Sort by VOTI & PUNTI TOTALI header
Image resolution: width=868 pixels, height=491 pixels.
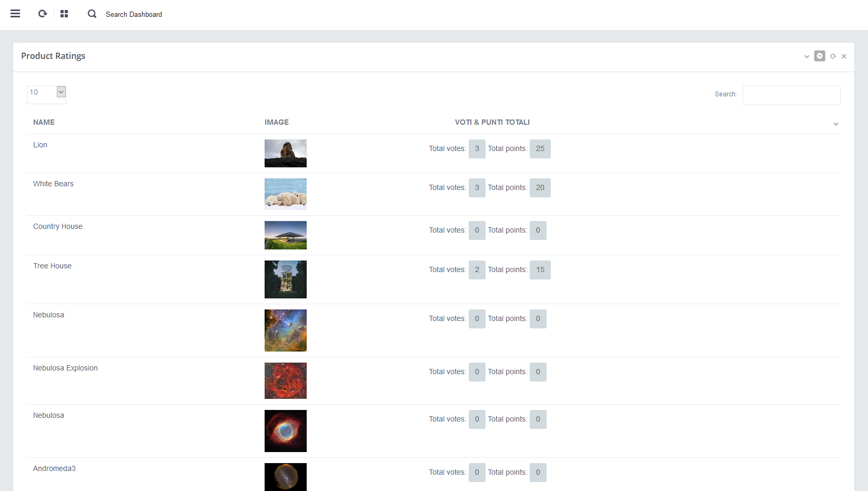(492, 122)
